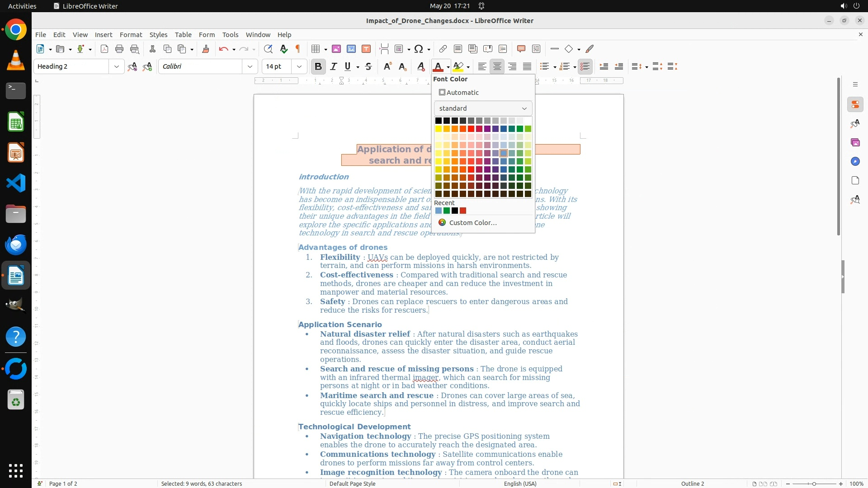Screen dimensions: 868x488
Task: Toggle Bold formatting button
Action: click(318, 66)
